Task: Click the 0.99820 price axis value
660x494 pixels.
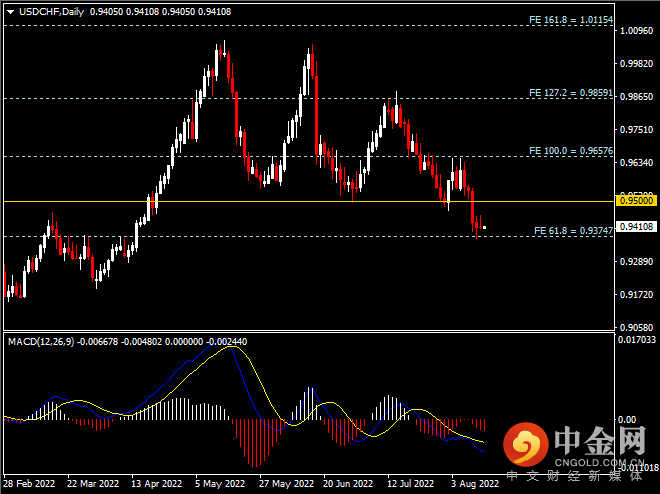Action: pyautogui.click(x=636, y=64)
